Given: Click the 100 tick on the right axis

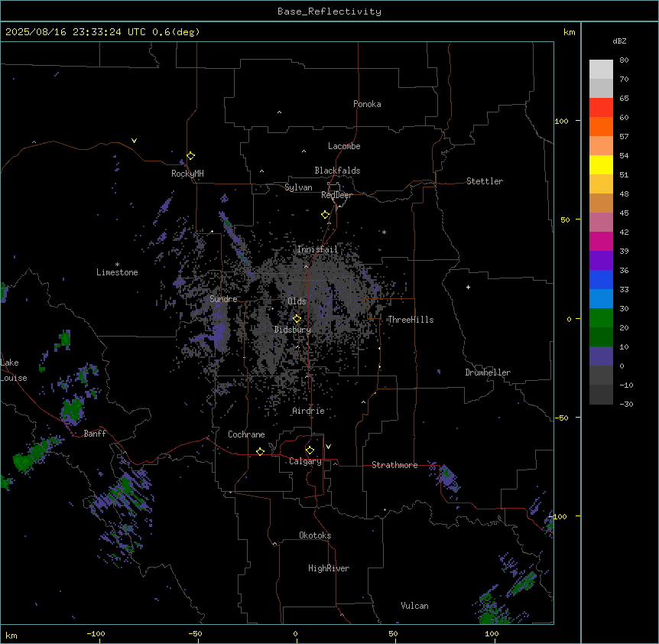Looking at the screenshot, I should point(561,121).
